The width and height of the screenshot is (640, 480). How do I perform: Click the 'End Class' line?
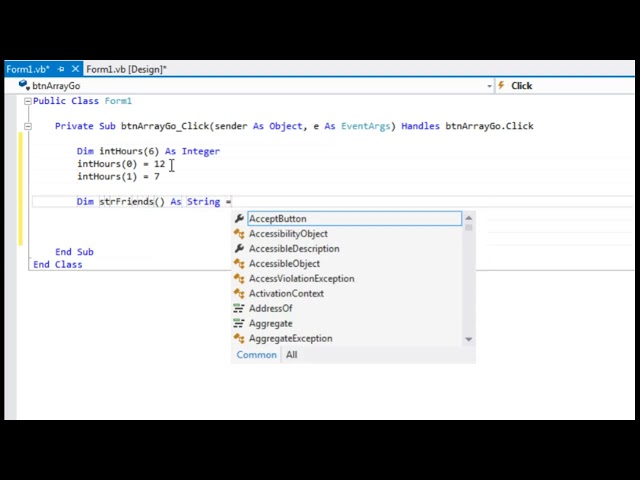58,264
